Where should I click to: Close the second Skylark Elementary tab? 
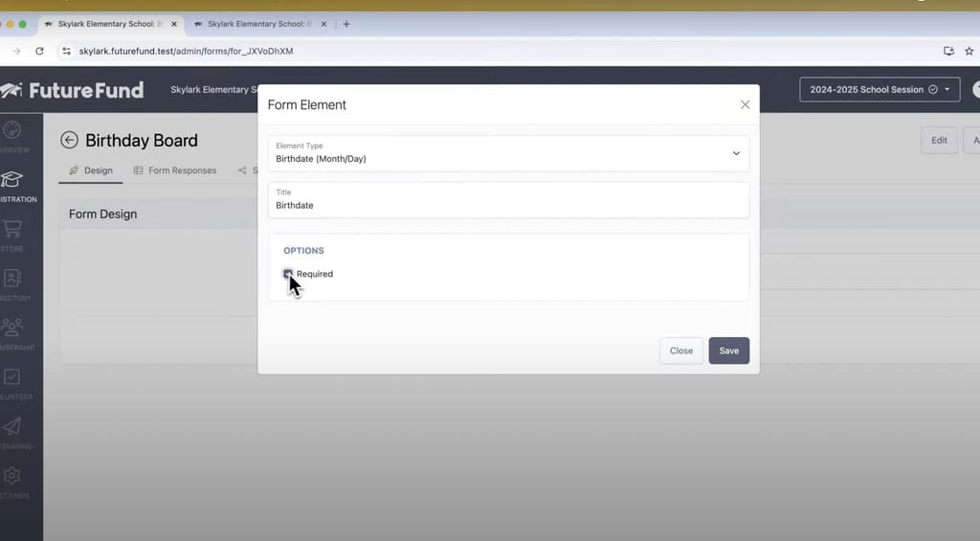point(323,24)
